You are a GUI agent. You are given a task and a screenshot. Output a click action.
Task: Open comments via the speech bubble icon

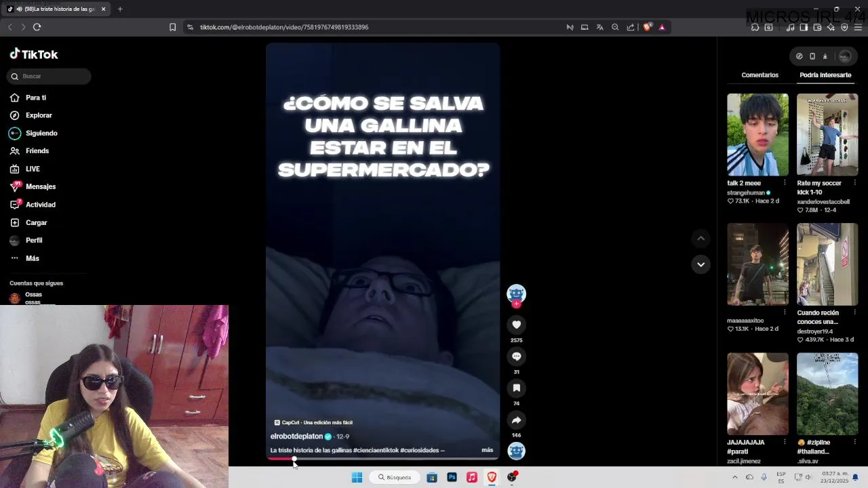click(x=517, y=357)
